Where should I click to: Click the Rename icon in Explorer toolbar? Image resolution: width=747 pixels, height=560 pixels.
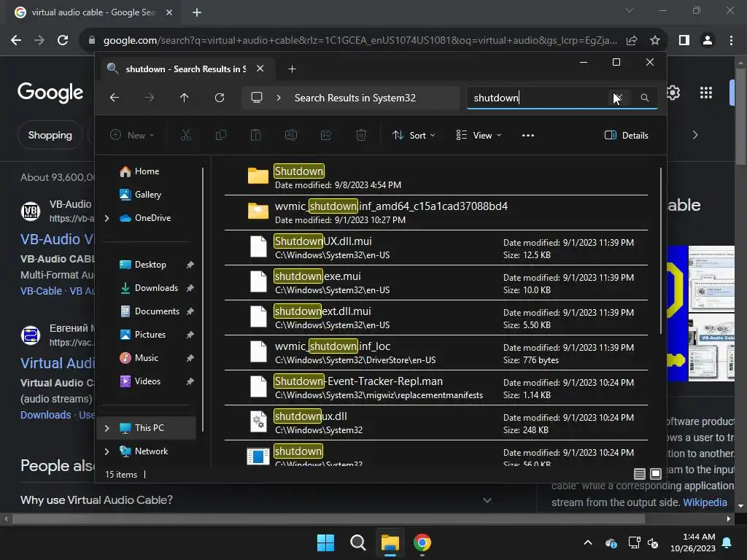(290, 135)
